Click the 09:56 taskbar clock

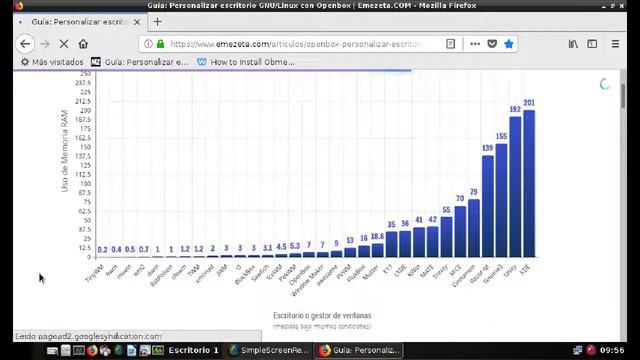coord(612,350)
